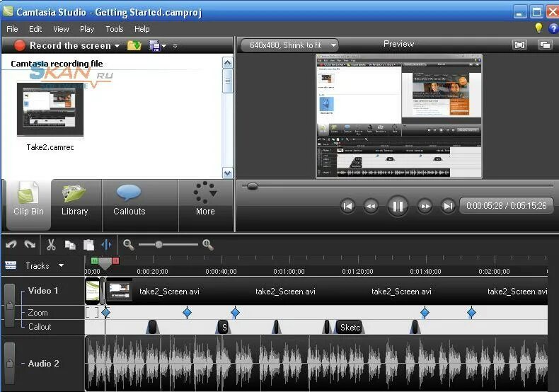Click the fast forward button
This screenshot has width=559, height=392.
click(425, 206)
